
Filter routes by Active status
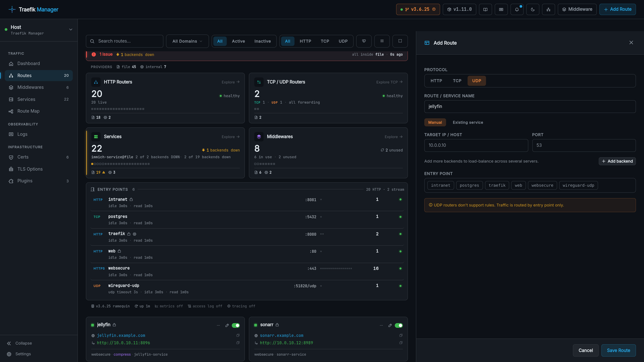[x=238, y=41]
